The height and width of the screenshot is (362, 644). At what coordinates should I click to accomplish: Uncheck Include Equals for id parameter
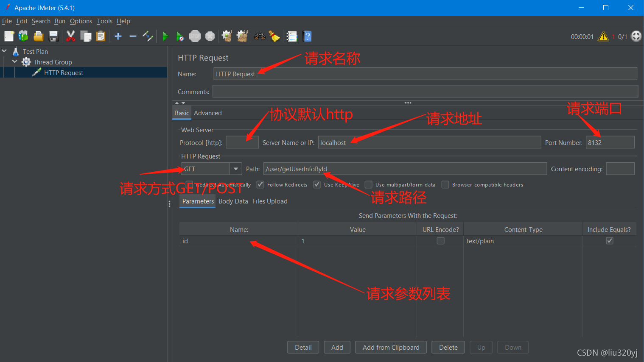tap(610, 241)
